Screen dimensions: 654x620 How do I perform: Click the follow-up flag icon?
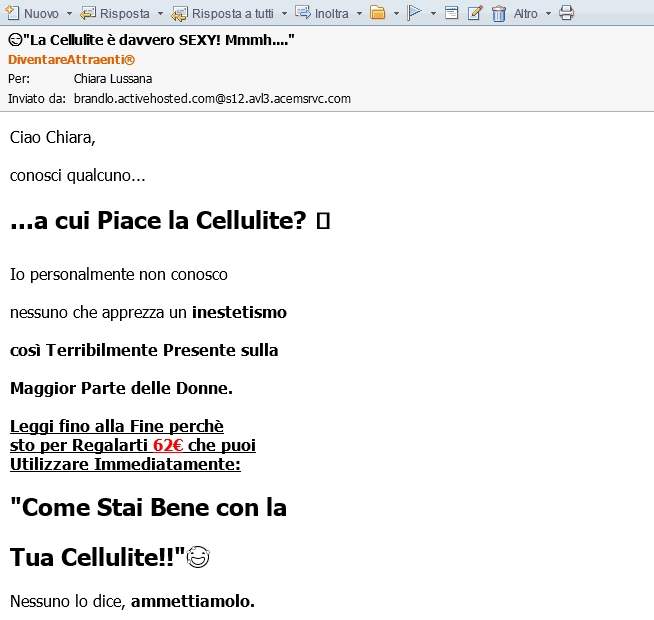coord(414,13)
